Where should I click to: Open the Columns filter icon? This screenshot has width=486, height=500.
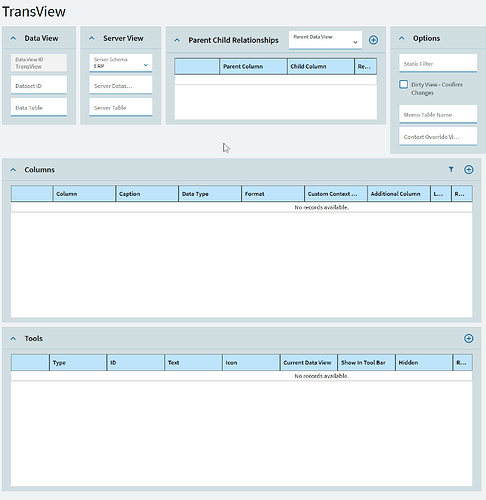451,170
